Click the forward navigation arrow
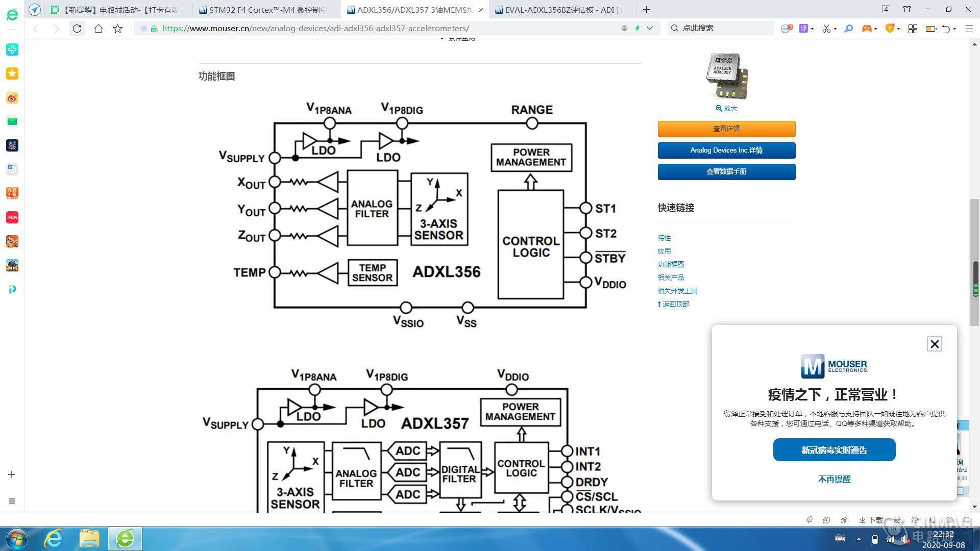Screen dimensions: 980x551 click(57, 29)
